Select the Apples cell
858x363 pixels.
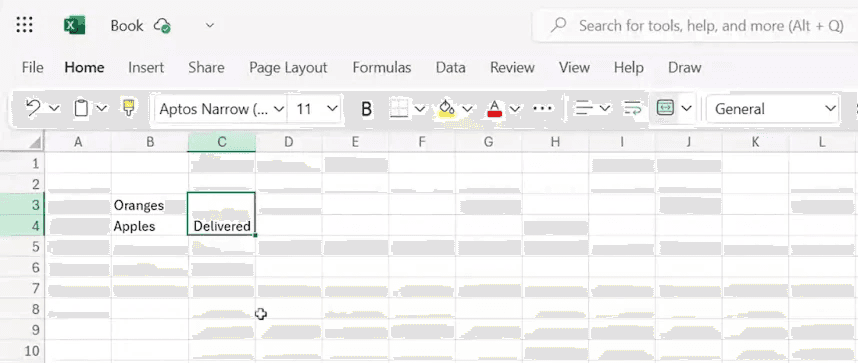(x=150, y=226)
